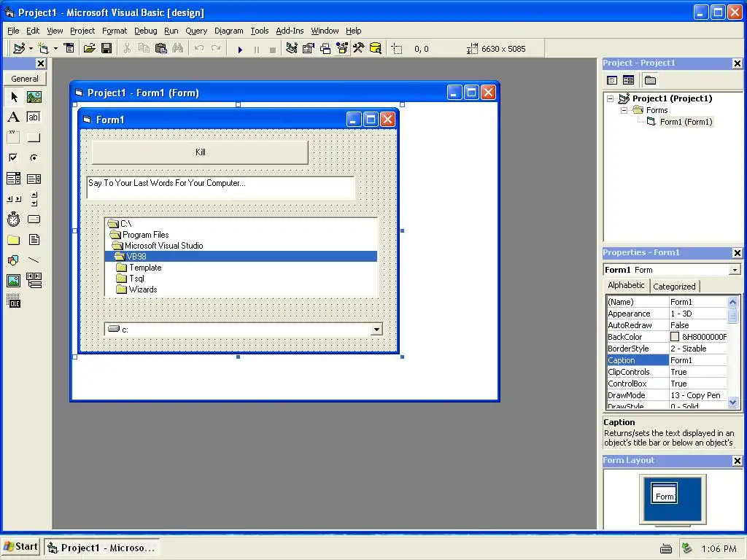The image size is (747, 560).
Task: Click the Find binoculars toolbar icon
Action: tap(178, 49)
